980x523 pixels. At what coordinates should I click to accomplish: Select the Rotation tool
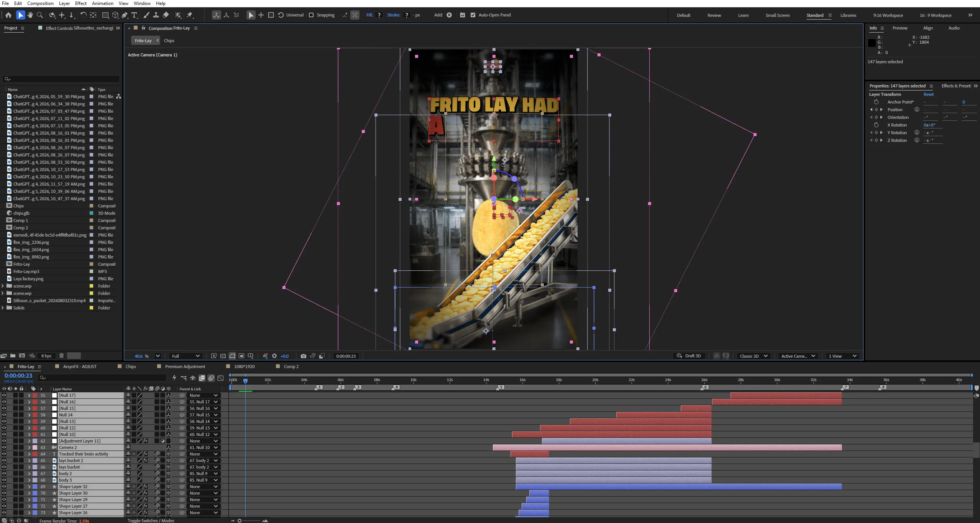point(83,15)
